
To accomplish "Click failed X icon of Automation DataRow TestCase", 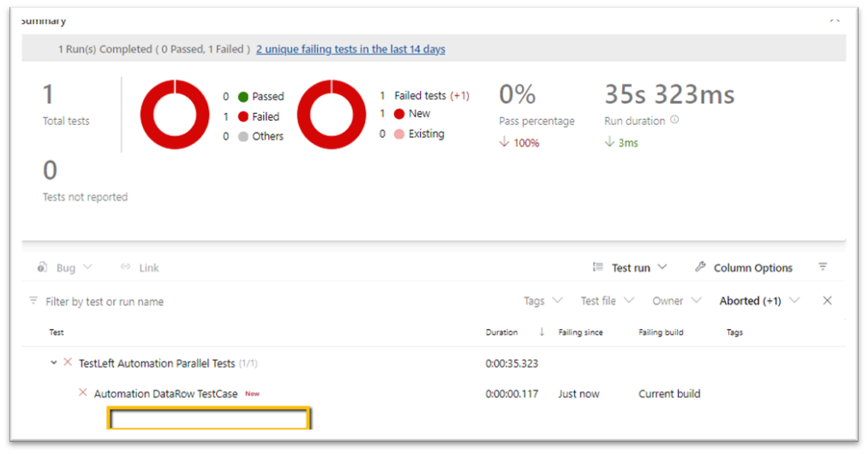I will click(x=82, y=392).
